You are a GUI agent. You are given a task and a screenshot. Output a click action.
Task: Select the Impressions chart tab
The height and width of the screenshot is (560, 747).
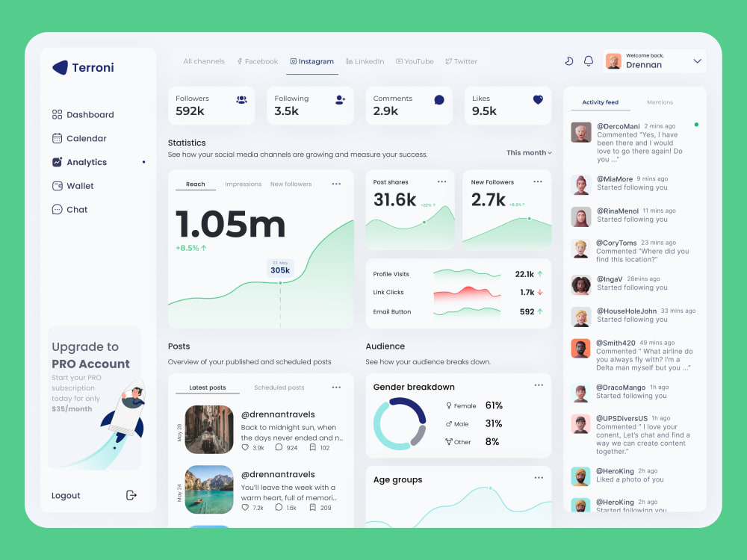coord(243,184)
